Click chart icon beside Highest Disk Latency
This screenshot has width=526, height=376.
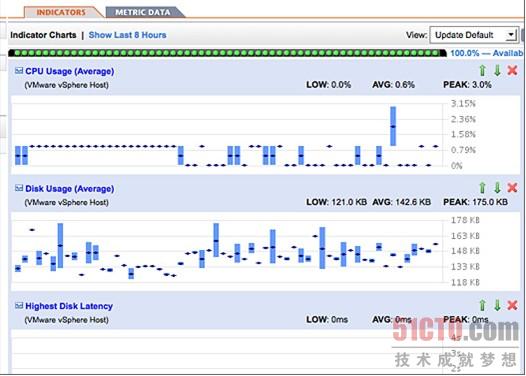(19, 306)
